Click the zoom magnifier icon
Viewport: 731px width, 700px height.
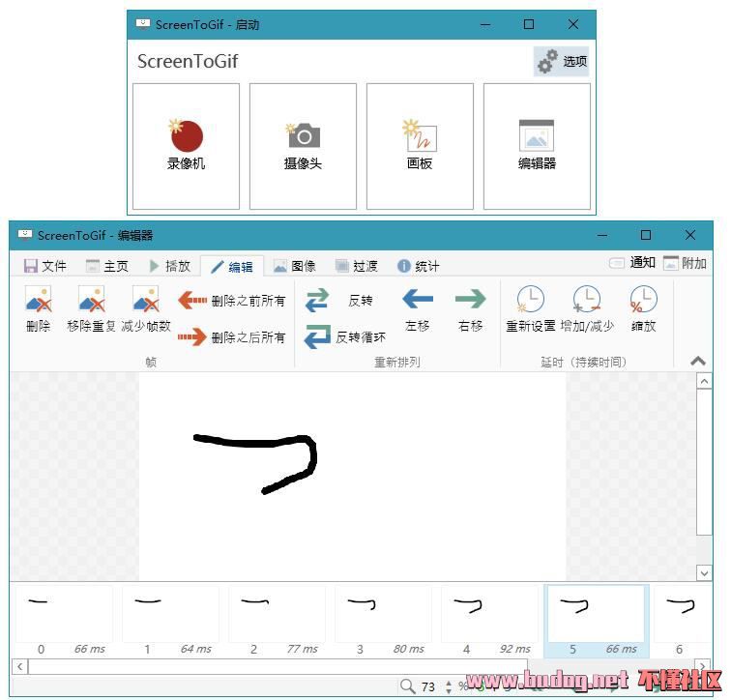pos(407,686)
